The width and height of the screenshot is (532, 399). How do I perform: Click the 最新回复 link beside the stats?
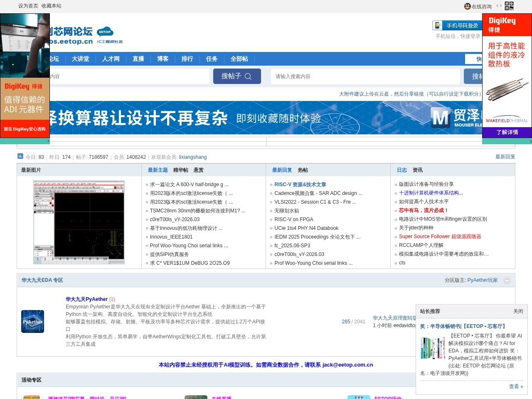[x=505, y=157]
